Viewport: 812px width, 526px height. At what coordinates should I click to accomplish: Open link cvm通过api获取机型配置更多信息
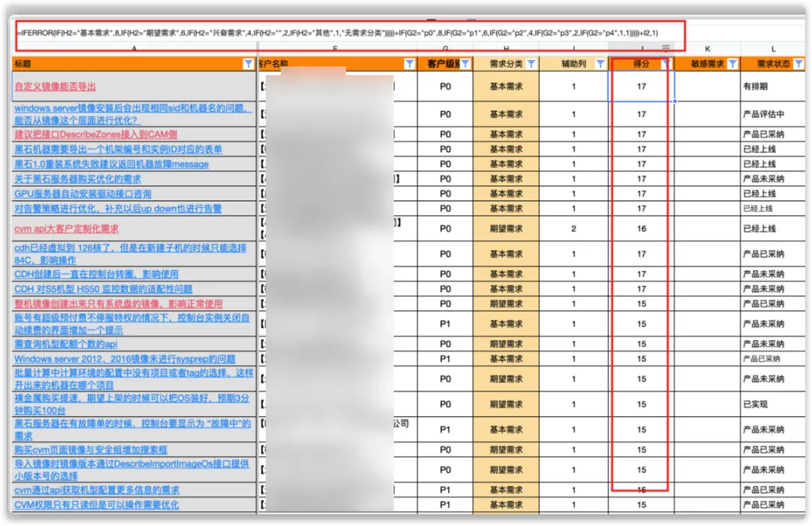[x=97, y=490]
